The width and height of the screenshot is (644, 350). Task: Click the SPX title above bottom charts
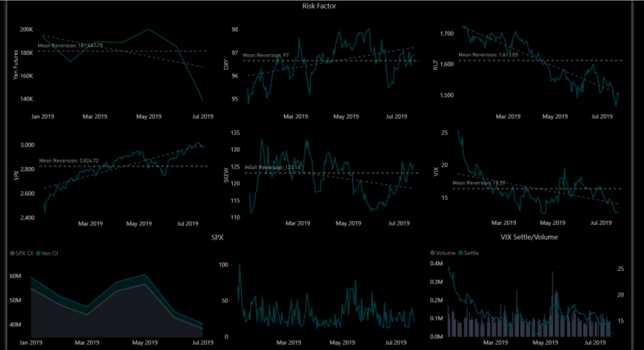(x=217, y=237)
